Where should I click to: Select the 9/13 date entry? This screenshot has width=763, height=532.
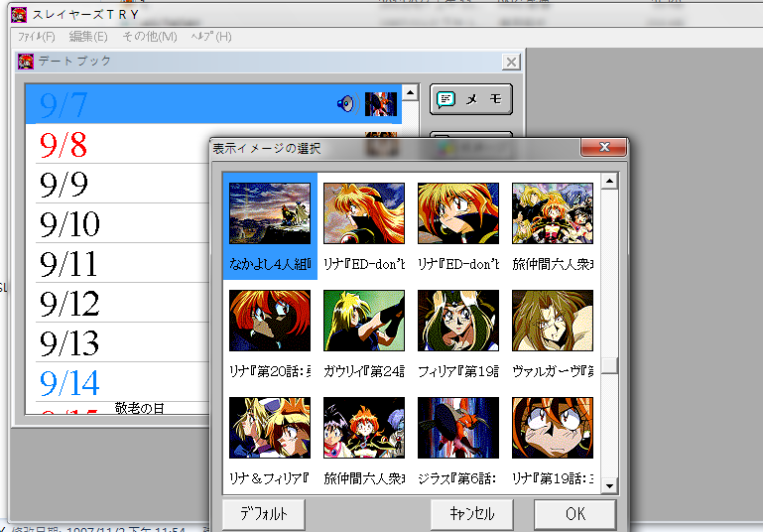coord(69,343)
